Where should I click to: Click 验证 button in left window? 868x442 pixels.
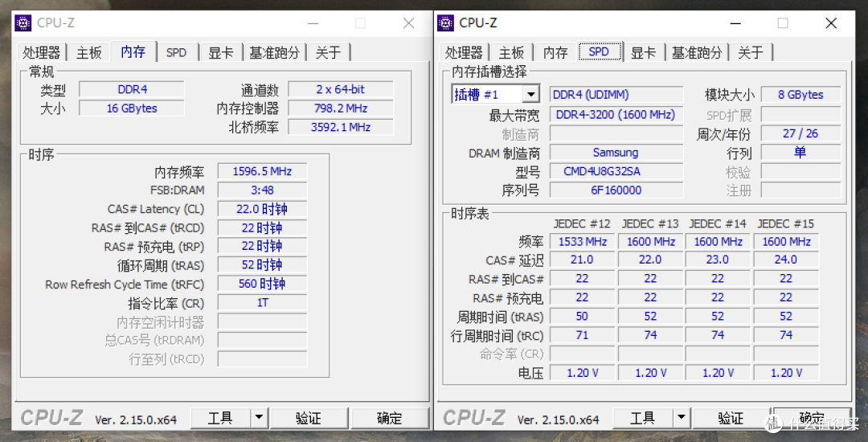coord(309,418)
